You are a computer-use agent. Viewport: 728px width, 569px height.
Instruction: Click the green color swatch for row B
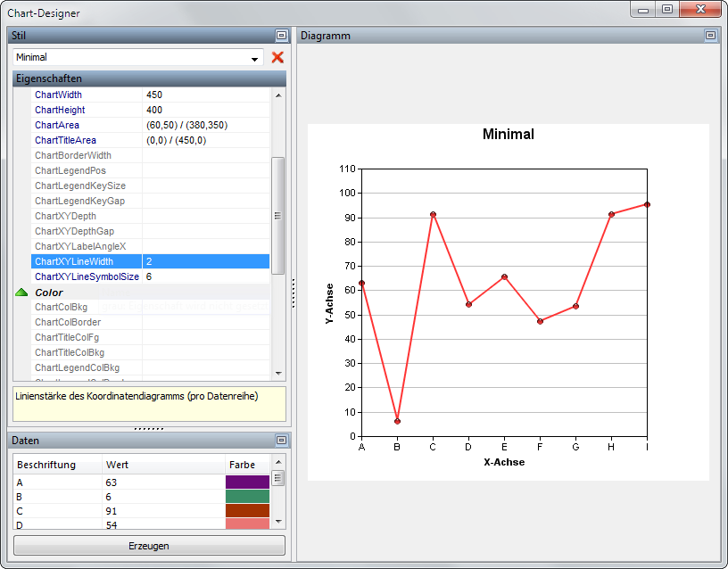[247, 497]
